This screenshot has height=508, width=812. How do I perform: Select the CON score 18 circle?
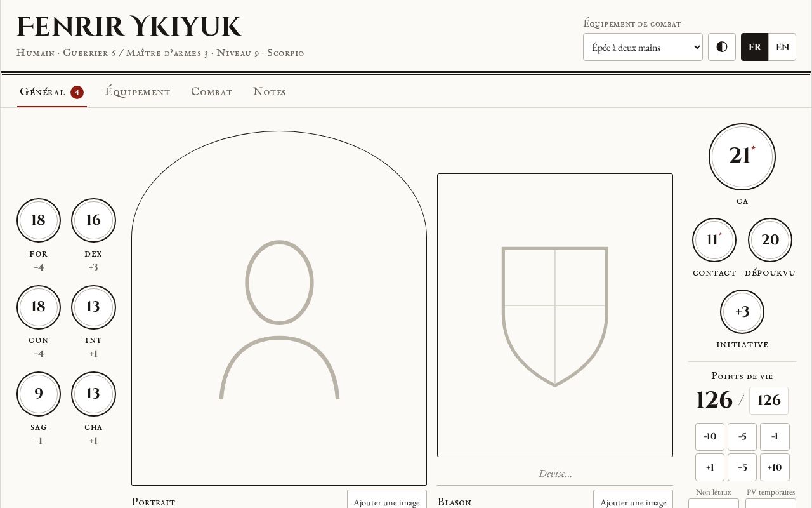(39, 307)
